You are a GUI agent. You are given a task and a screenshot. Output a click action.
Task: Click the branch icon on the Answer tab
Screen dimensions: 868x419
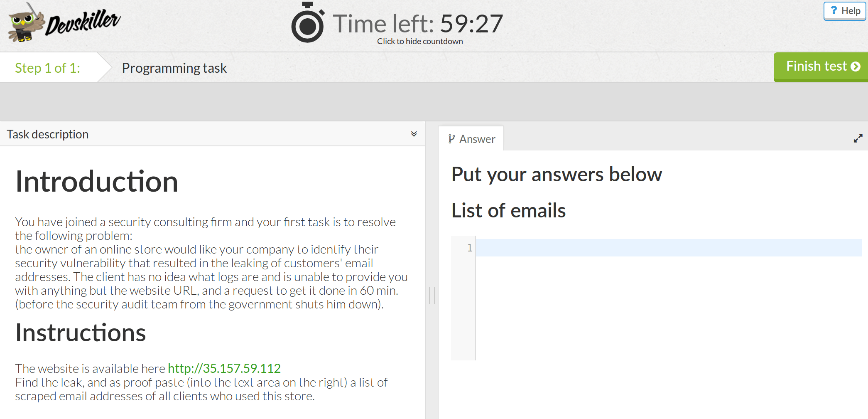pos(451,139)
